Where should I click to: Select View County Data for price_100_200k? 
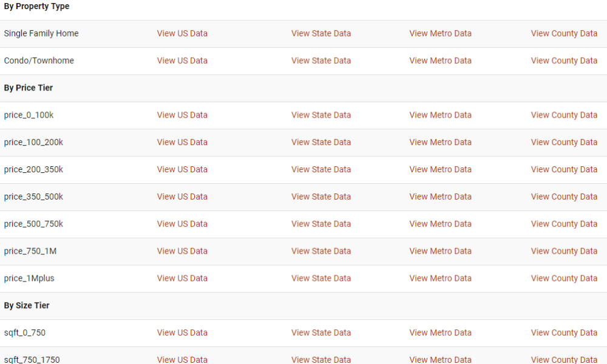coord(564,142)
